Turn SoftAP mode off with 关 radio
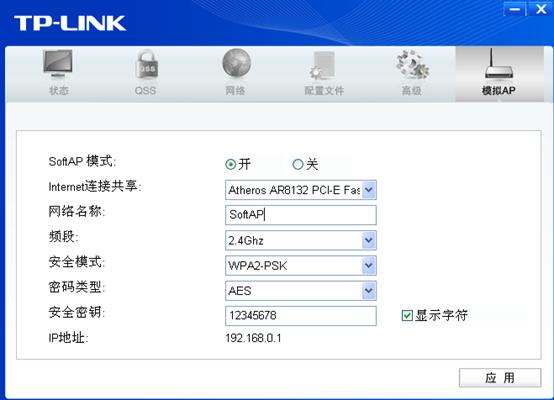 pos(298,164)
